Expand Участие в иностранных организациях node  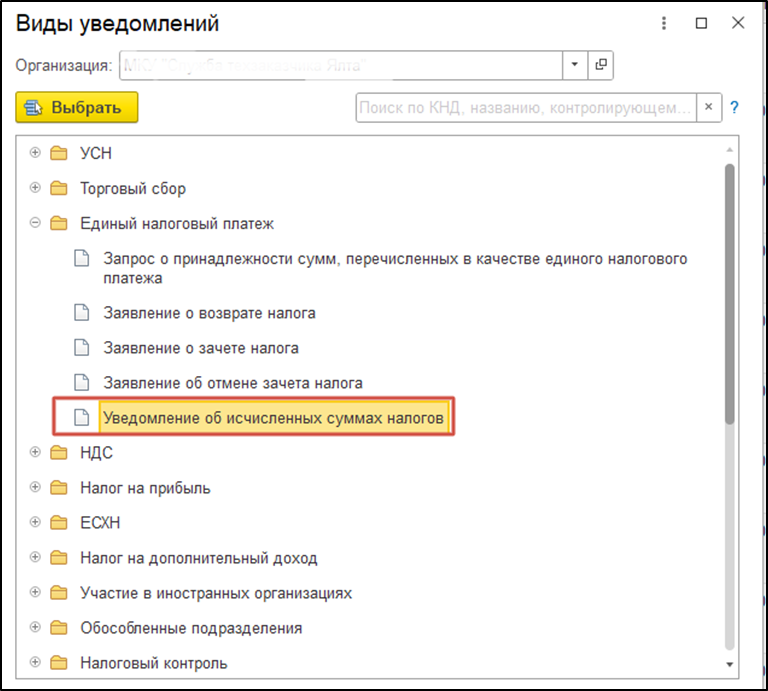(x=35, y=592)
